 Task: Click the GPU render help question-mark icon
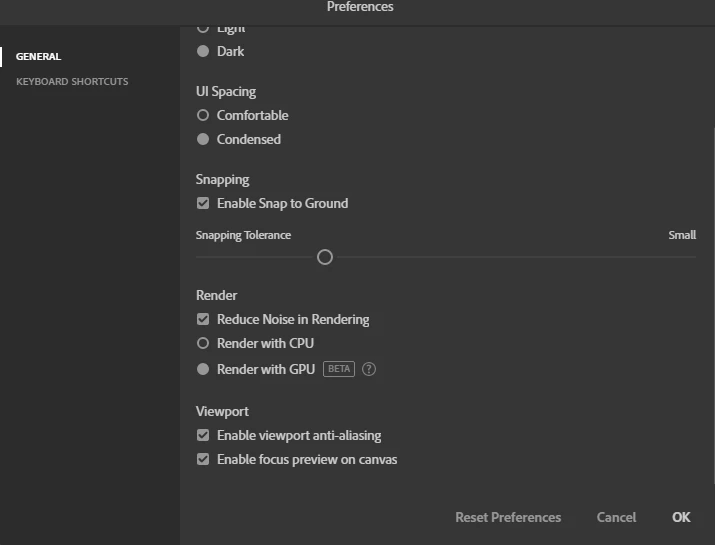(x=369, y=369)
